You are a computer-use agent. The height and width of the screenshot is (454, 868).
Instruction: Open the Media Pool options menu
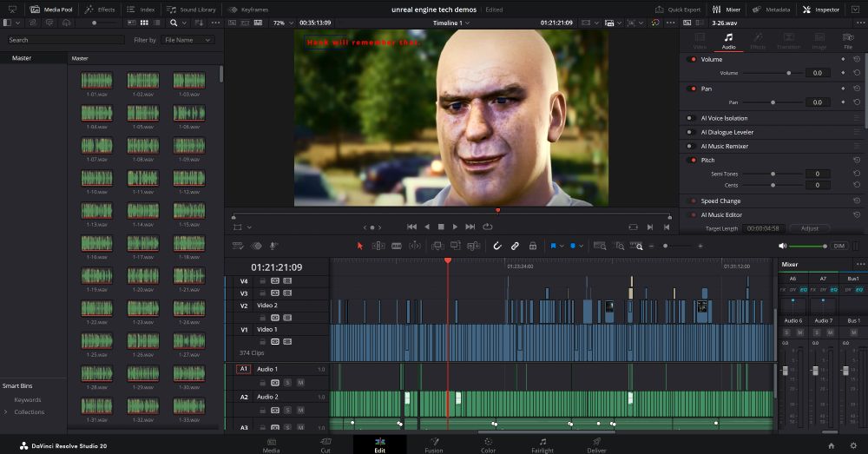[215, 23]
